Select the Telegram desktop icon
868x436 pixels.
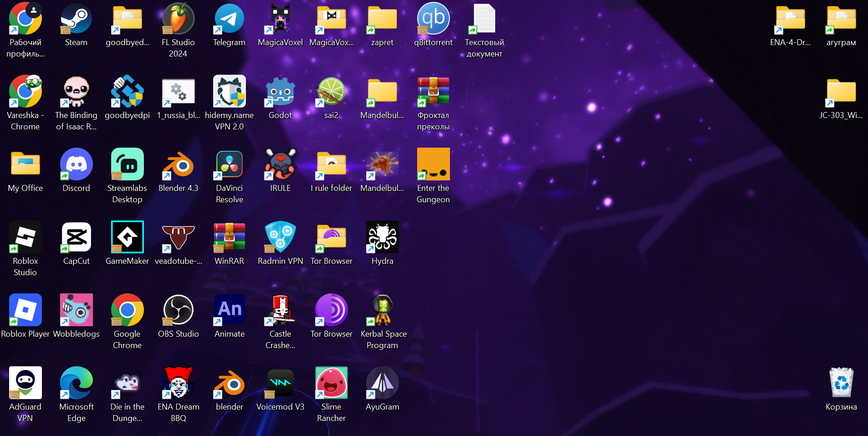point(229,19)
